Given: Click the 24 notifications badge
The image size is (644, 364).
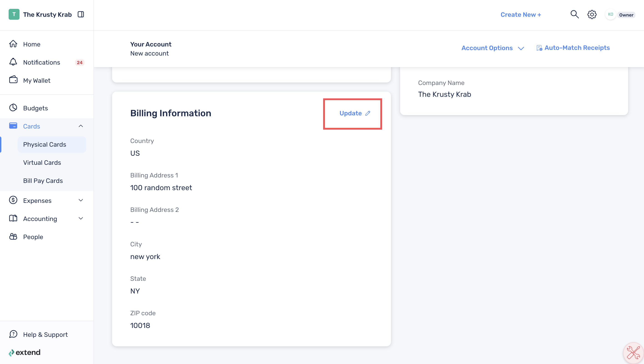Looking at the screenshot, I should (x=80, y=63).
